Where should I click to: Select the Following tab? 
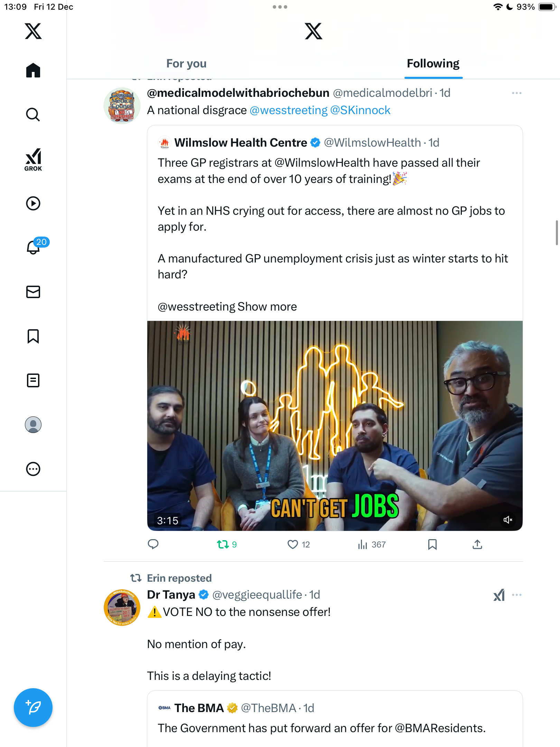[x=433, y=64]
